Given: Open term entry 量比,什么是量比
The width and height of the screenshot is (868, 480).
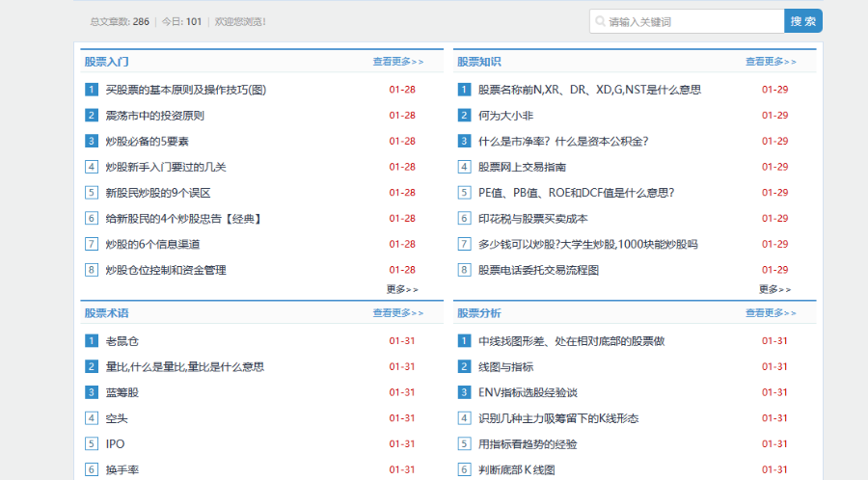Looking at the screenshot, I should (185, 366).
